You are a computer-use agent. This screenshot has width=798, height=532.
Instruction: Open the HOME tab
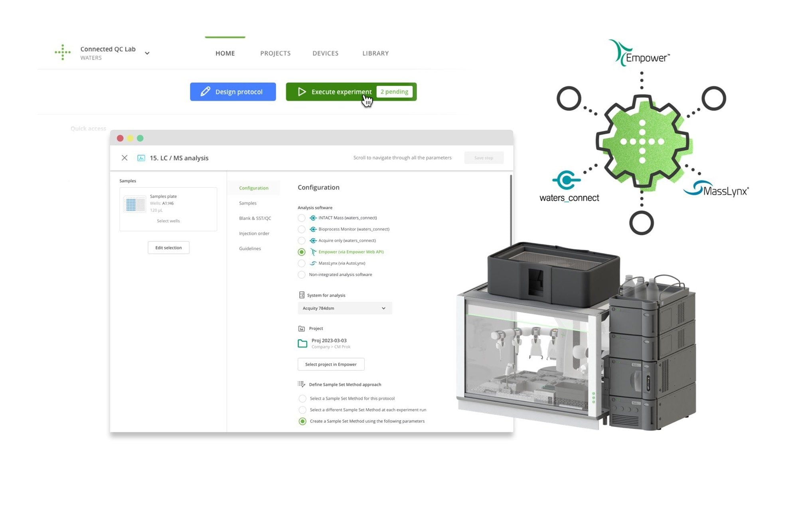(x=225, y=53)
